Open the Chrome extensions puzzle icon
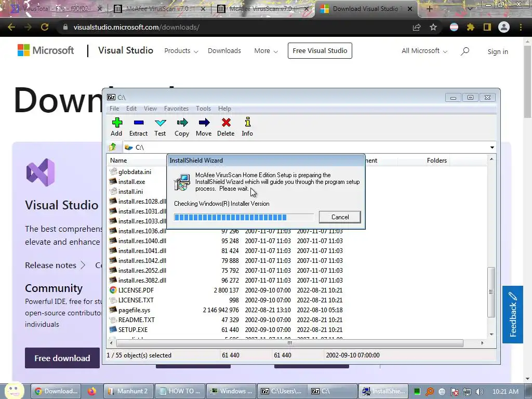 pyautogui.click(x=471, y=27)
